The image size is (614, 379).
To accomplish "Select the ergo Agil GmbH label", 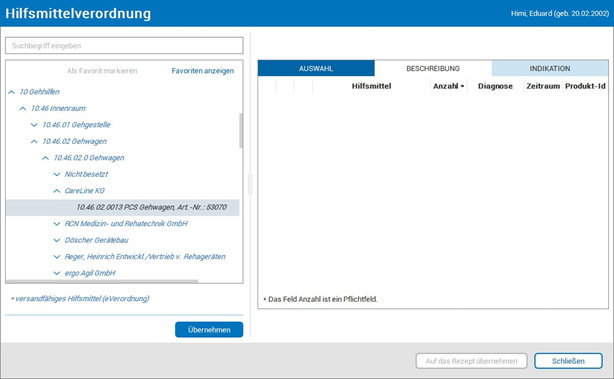I will 90,273.
